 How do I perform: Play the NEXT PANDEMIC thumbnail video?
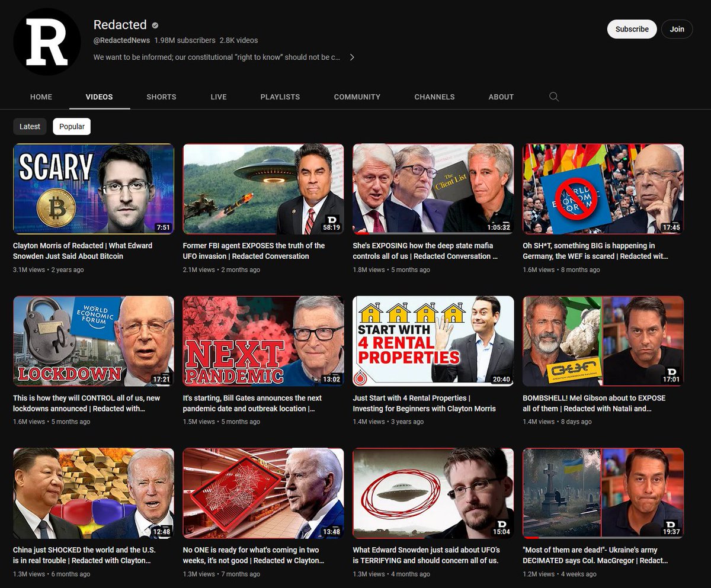(x=263, y=341)
